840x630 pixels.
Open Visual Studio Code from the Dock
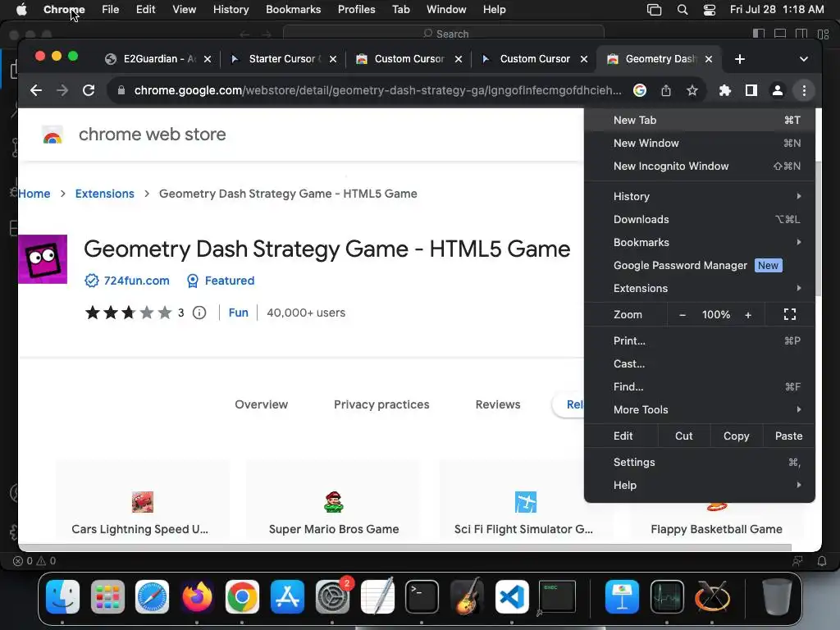click(x=512, y=597)
